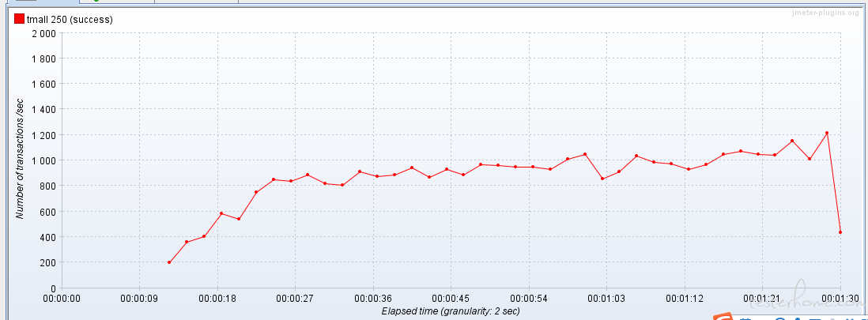Viewport: 868px width, 320px height.
Task: Select the final data point at 00:01:30
Action: click(x=840, y=232)
